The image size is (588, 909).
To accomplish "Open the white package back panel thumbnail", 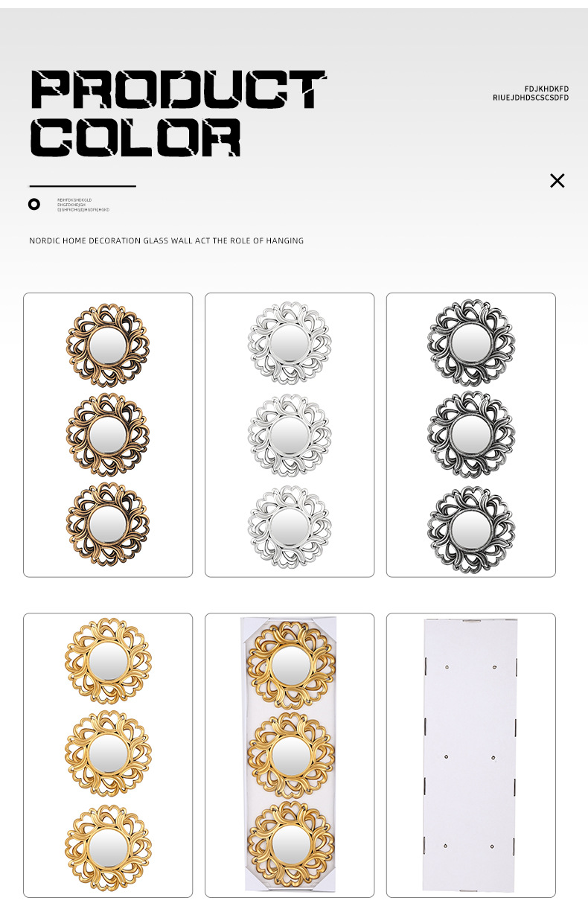I will (471, 755).
